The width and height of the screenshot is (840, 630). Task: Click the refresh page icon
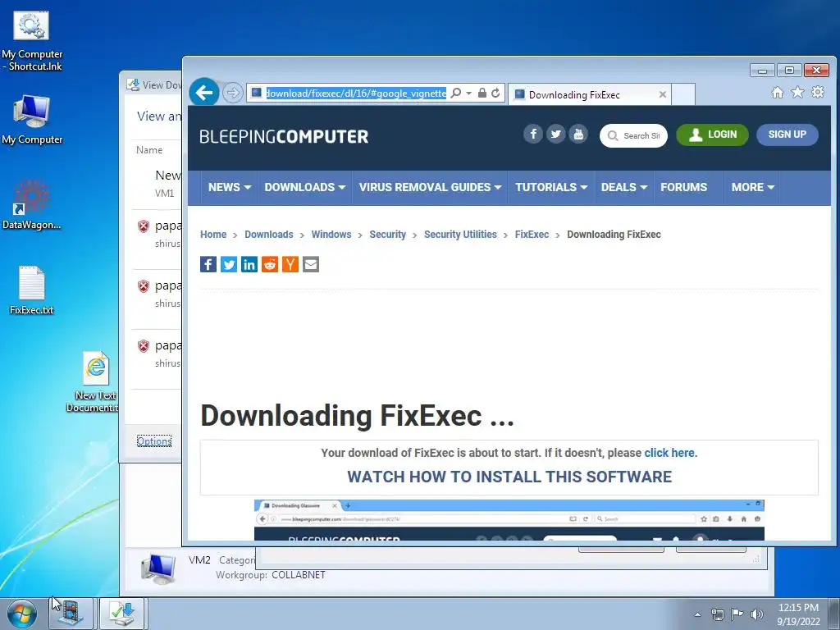[495, 94]
